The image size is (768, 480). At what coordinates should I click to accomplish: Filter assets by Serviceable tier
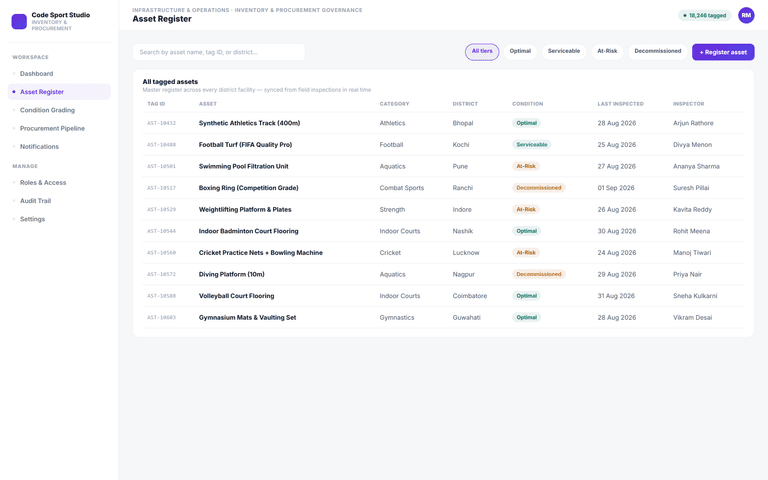pos(564,51)
